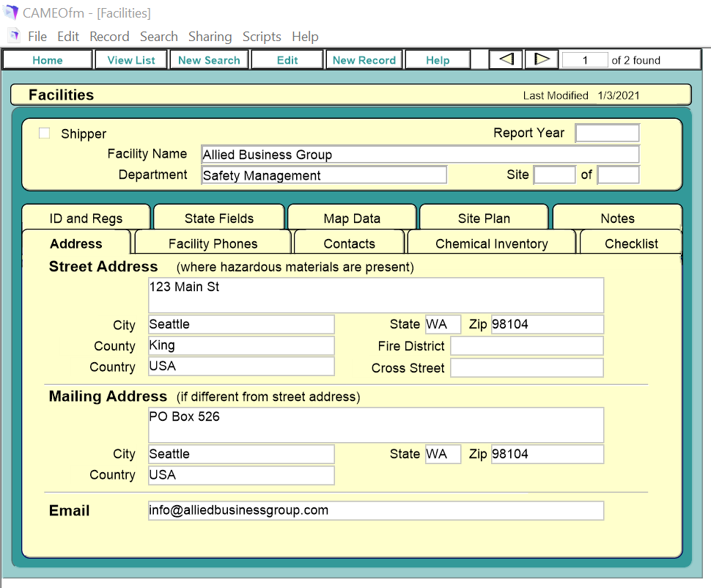Click the Site 'of' total field
The height and width of the screenshot is (588, 711).
point(619,174)
